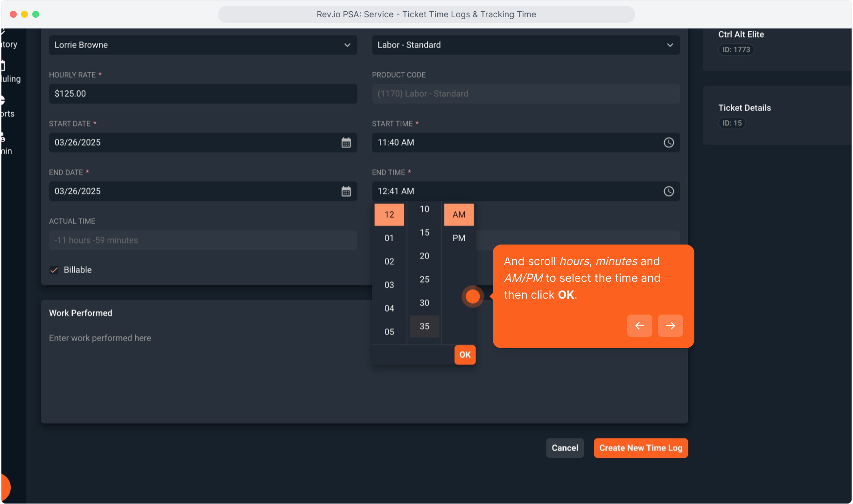Click the Start Time clock icon

pos(669,143)
